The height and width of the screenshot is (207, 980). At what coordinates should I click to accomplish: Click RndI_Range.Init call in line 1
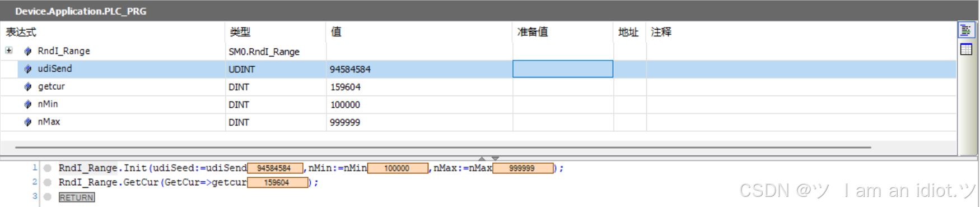tap(102, 168)
